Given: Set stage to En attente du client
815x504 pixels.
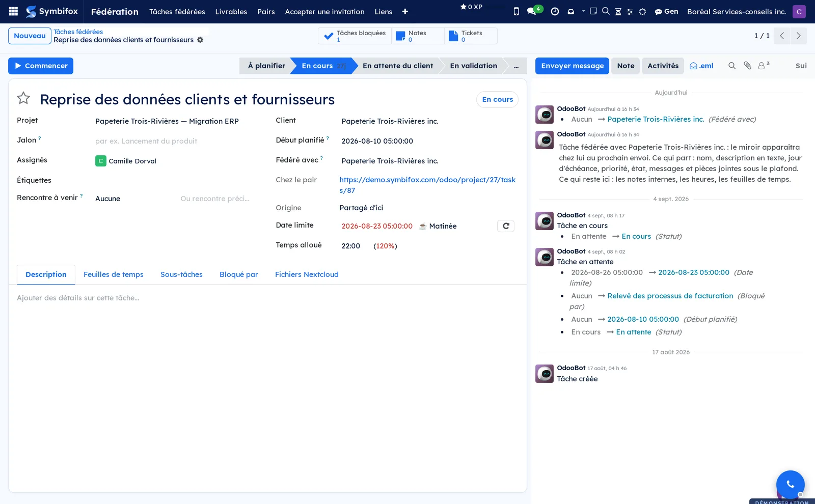Looking at the screenshot, I should pyautogui.click(x=398, y=66).
